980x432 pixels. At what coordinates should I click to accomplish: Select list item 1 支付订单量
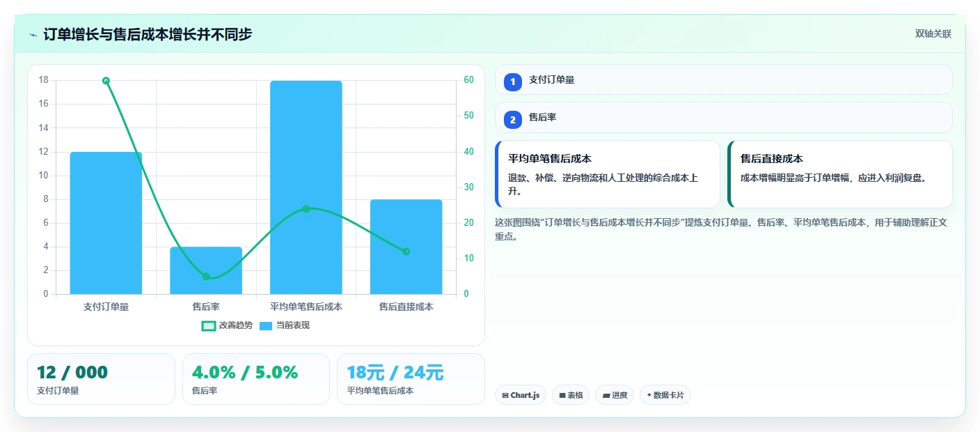[x=724, y=79]
